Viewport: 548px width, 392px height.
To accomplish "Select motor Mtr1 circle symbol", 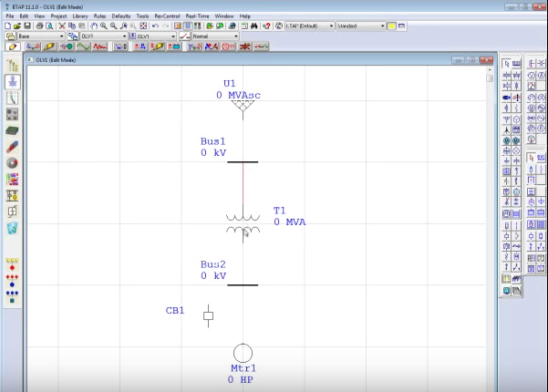I will coord(243,353).
